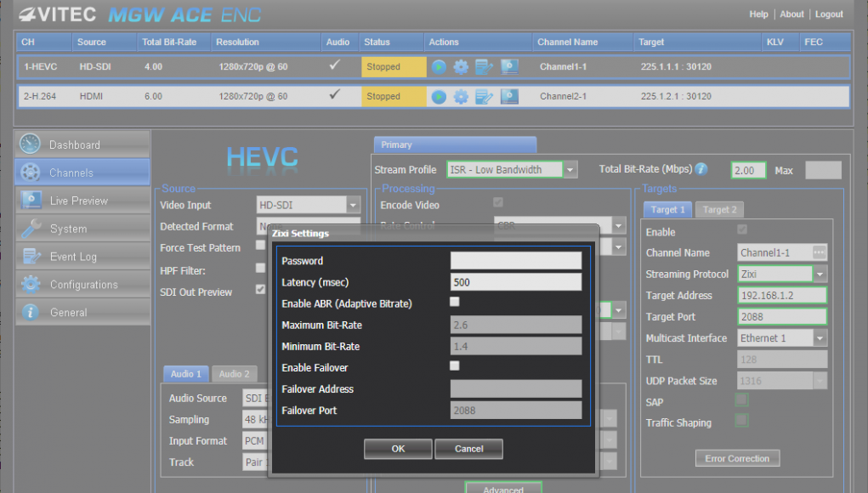This screenshot has height=493, width=868.
Task: Open General in the sidebar
Action: [82, 312]
